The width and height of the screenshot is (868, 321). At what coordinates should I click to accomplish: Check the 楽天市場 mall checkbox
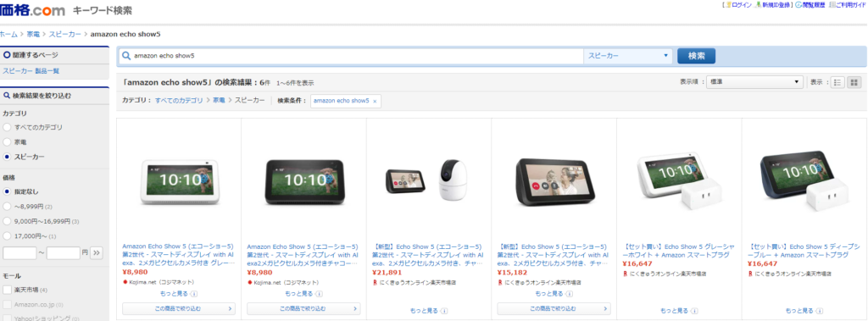pos(7,290)
